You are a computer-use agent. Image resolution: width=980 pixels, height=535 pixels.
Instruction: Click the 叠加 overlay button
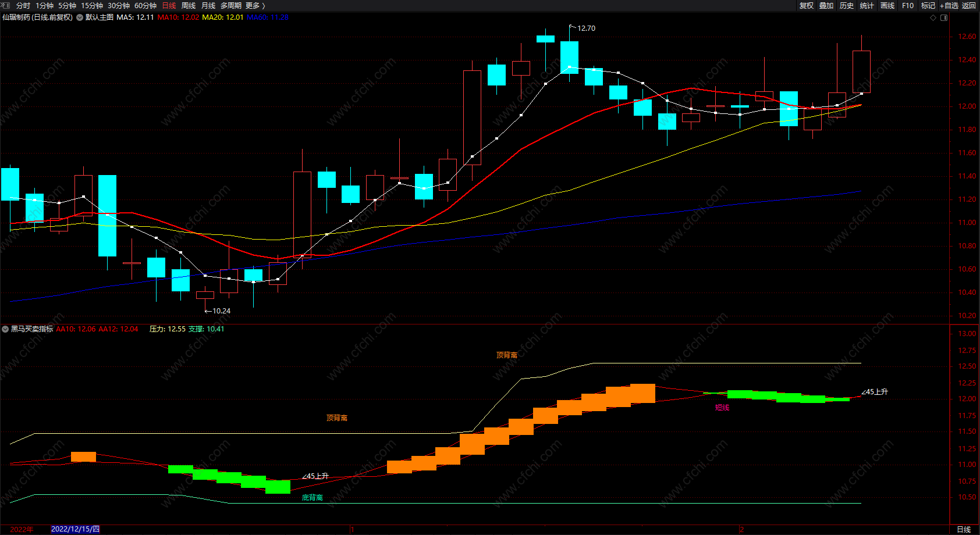tap(826, 6)
